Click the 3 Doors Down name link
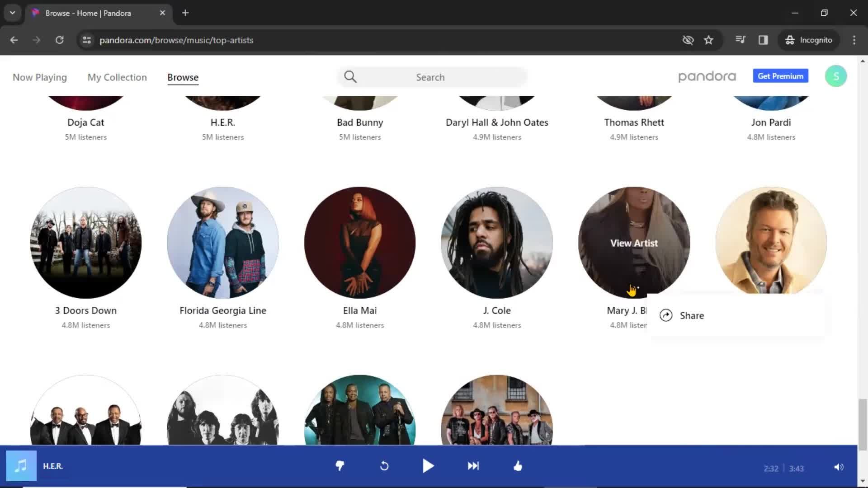Image resolution: width=868 pixels, height=488 pixels. click(x=86, y=310)
